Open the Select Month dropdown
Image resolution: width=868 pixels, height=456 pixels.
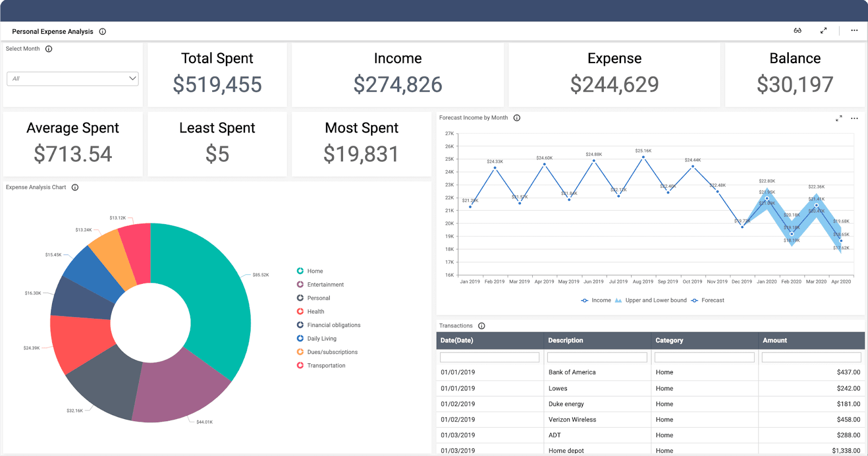(x=73, y=79)
